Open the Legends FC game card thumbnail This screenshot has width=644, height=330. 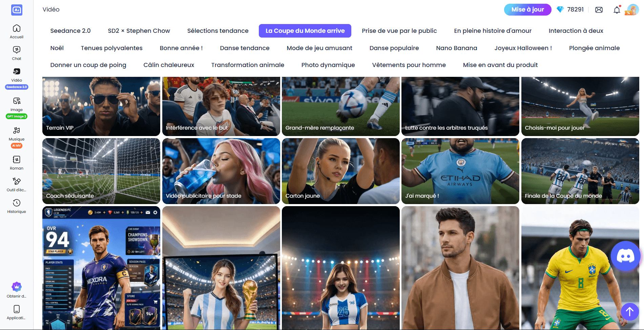pos(101,268)
